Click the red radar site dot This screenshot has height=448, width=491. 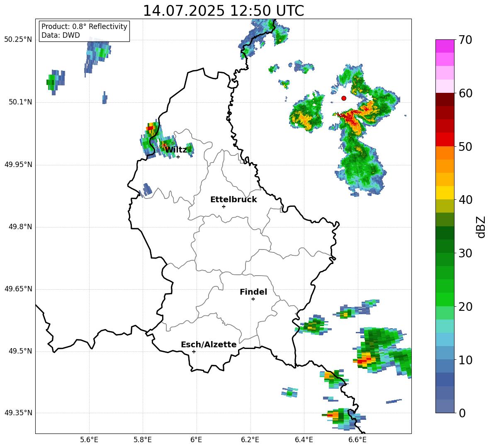tap(344, 98)
